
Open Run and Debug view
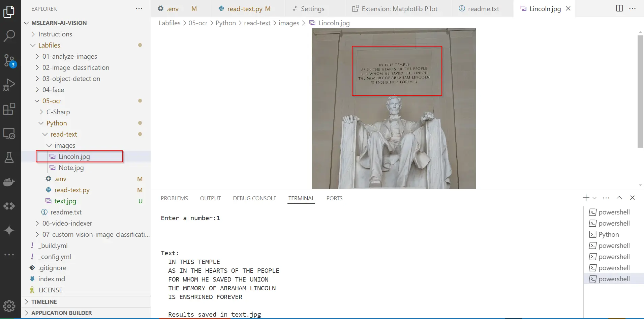coord(9,85)
